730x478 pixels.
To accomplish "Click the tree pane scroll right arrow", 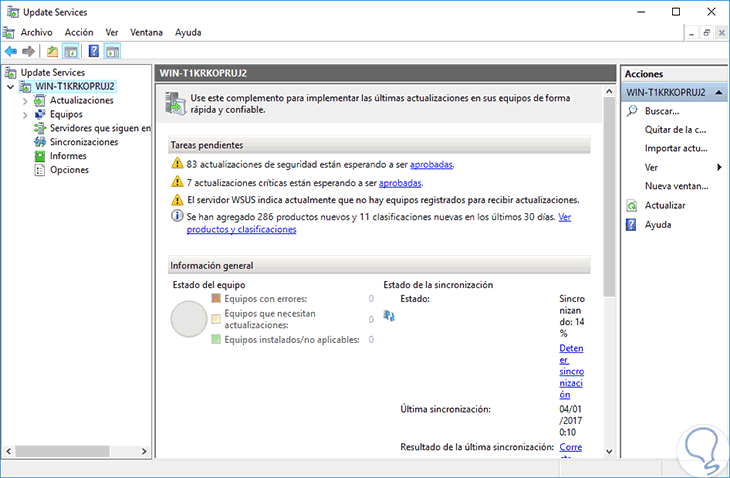I will point(144,451).
